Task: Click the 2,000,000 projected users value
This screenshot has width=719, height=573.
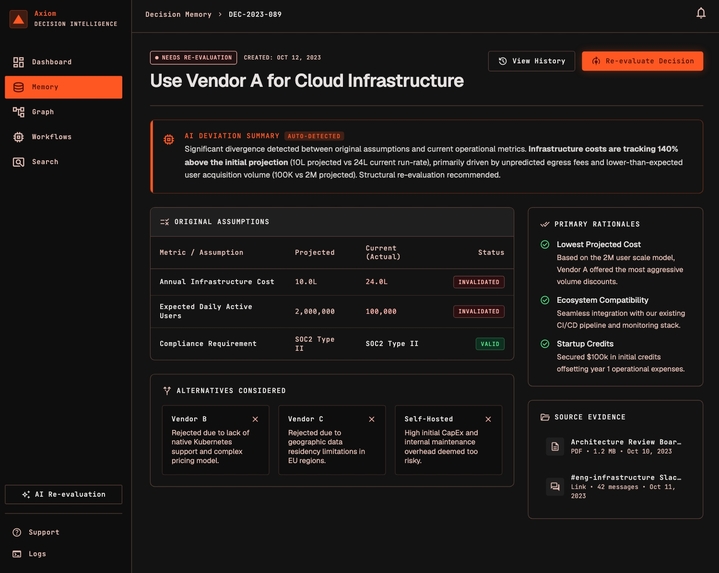Action: click(x=315, y=311)
